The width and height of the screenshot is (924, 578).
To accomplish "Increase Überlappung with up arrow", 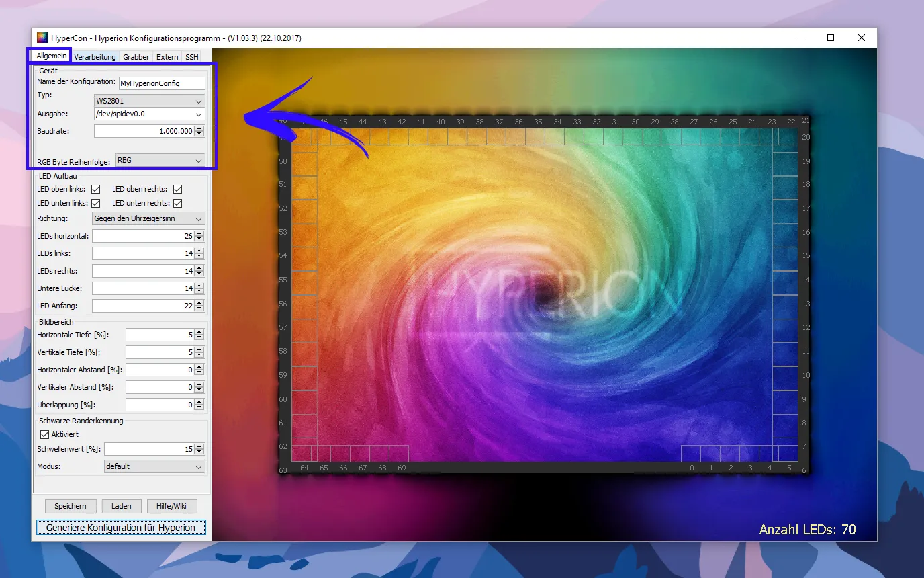I will (199, 402).
